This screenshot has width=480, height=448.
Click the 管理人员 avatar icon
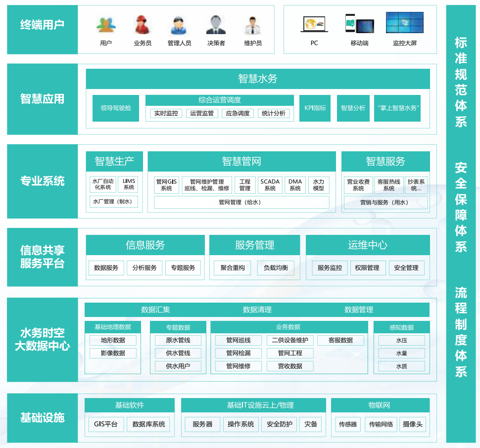pos(179,26)
